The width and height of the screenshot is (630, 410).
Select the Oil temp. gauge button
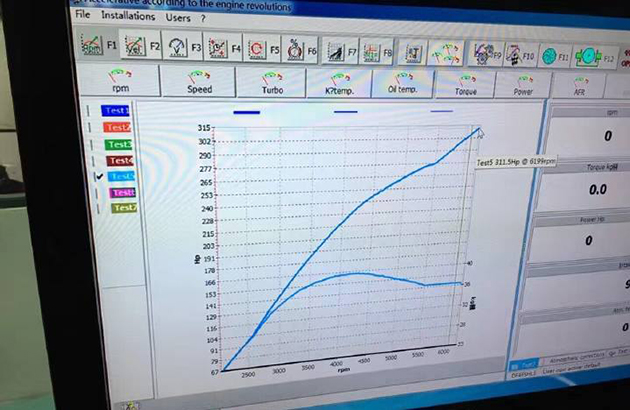(401, 85)
